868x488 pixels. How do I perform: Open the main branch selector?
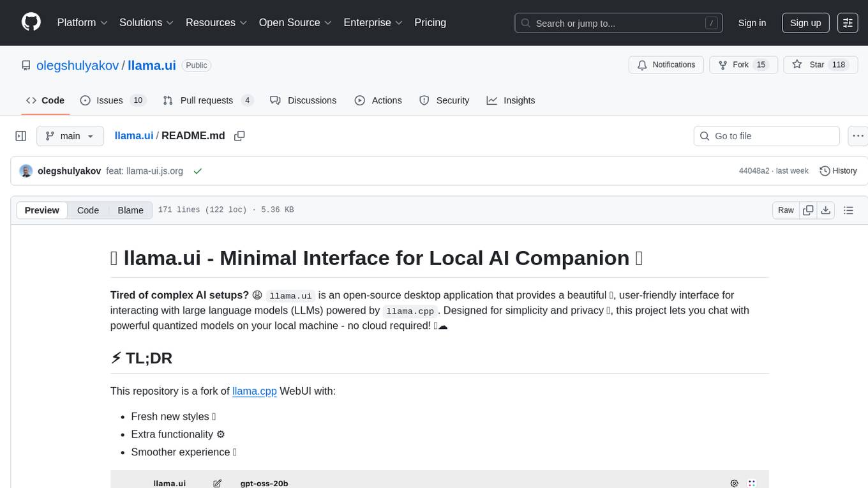tap(70, 136)
